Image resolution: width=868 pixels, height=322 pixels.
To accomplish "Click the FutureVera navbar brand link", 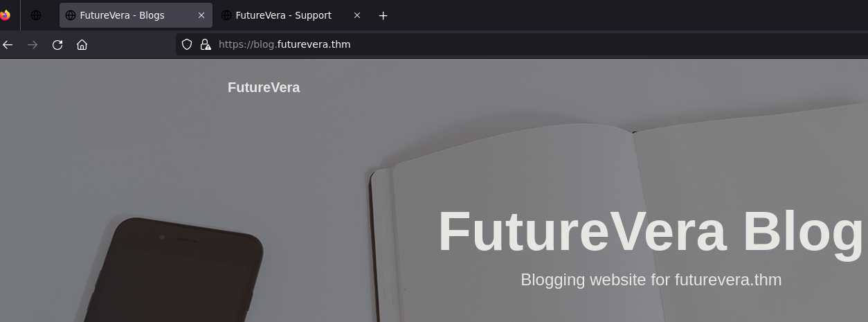I will pos(264,87).
